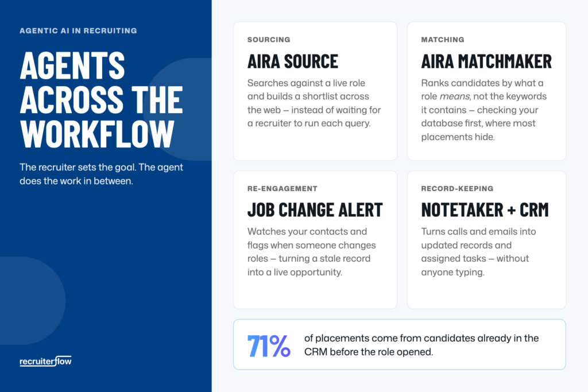Click the Aira Source description text

[314, 103]
